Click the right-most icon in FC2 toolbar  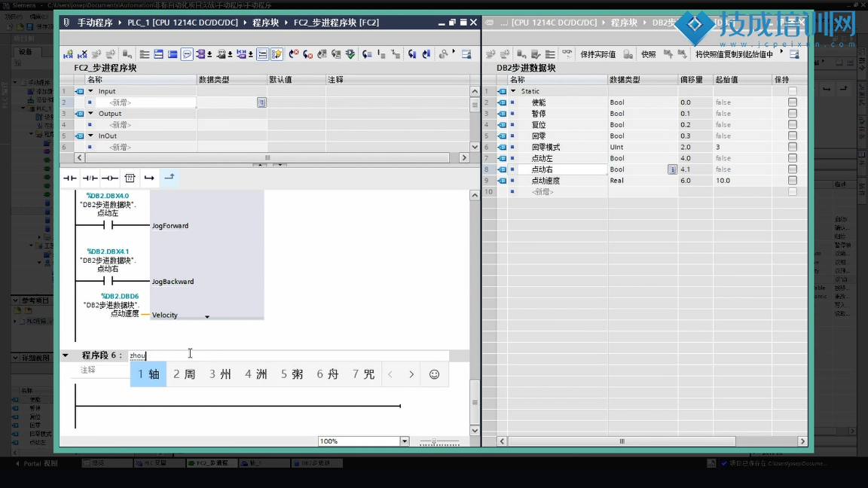466,54
